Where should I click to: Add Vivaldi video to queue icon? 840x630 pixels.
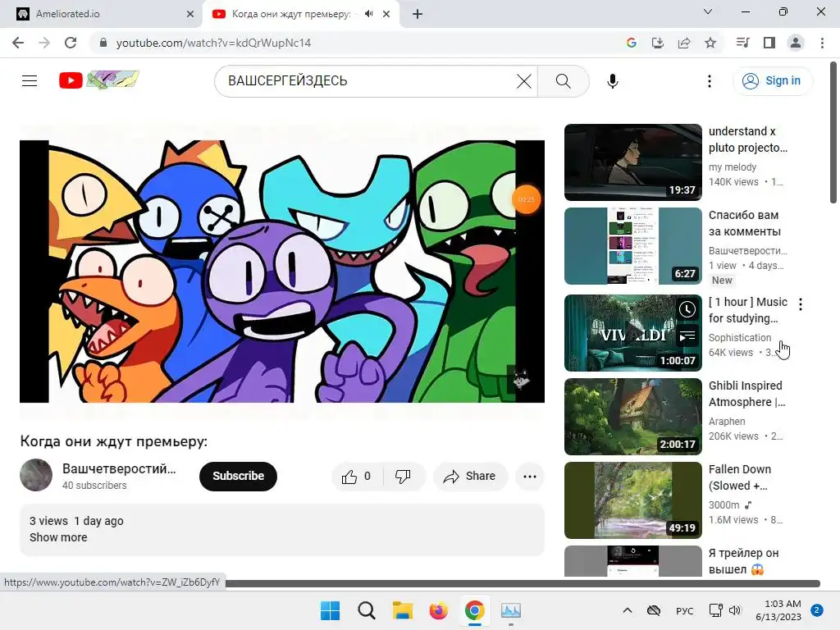click(687, 336)
